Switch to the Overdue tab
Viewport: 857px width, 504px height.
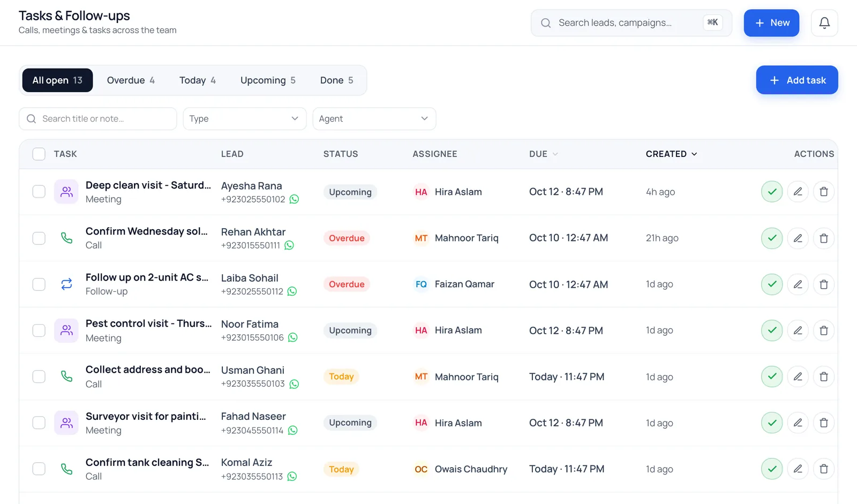pos(131,80)
